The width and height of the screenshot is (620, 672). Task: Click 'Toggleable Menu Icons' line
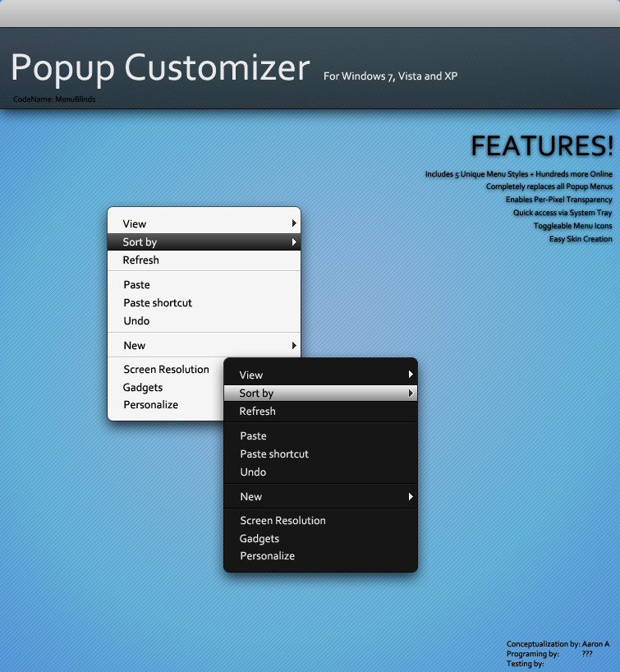(x=573, y=226)
